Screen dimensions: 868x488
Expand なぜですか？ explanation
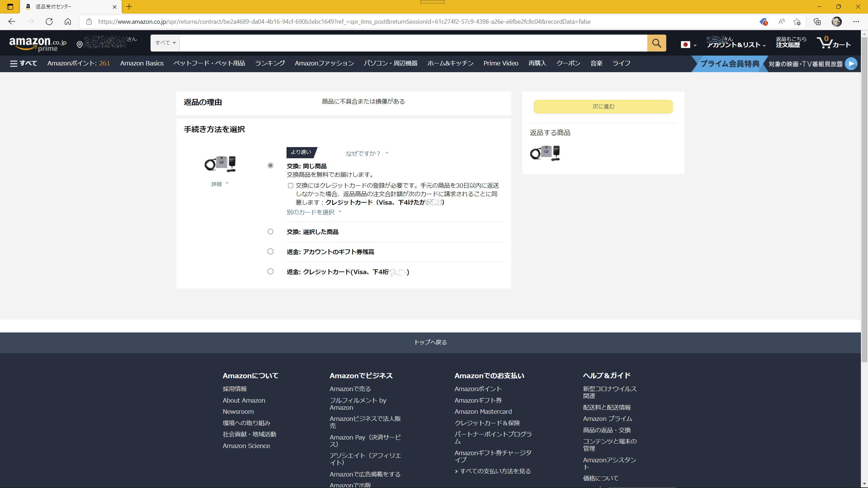367,153
